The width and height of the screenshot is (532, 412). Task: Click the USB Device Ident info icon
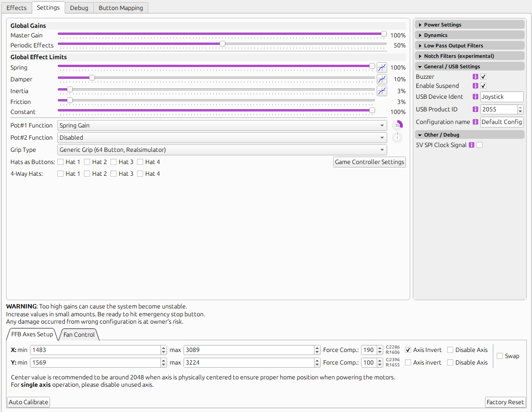point(475,97)
